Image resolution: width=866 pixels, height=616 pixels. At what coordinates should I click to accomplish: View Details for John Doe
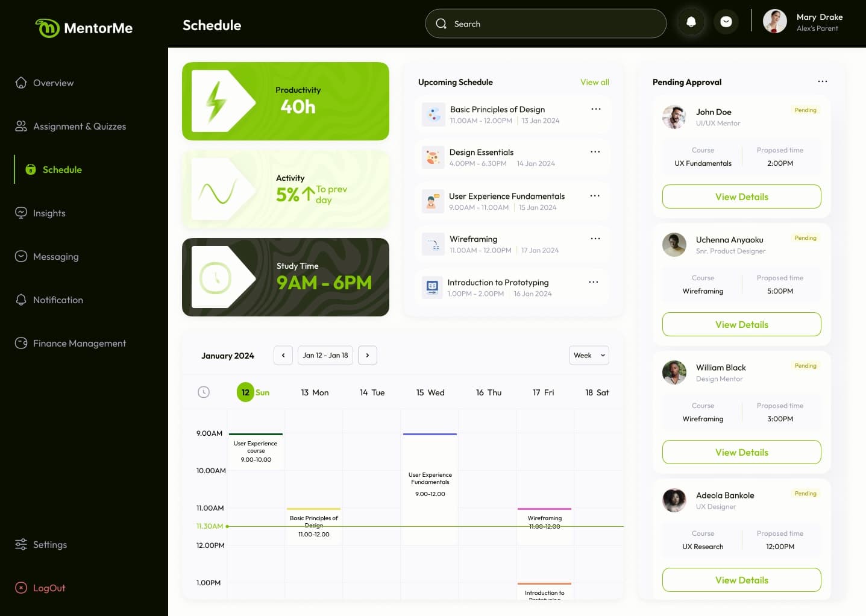(741, 196)
